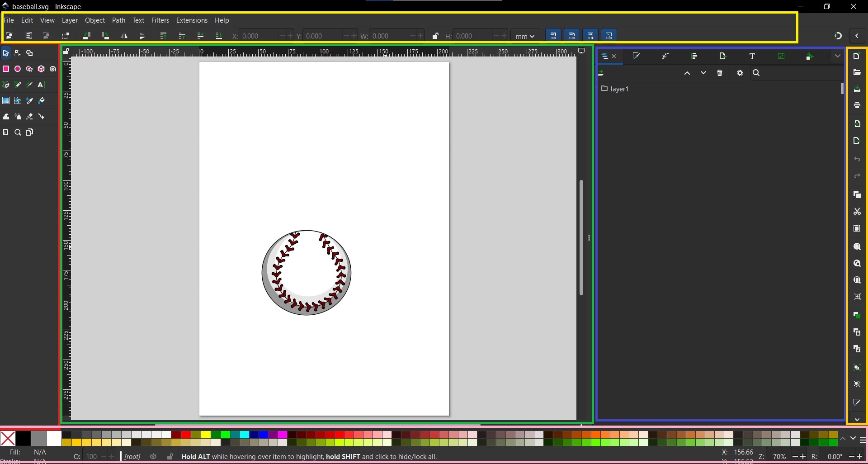Toggle the width/height lock ratio

[x=435, y=36]
